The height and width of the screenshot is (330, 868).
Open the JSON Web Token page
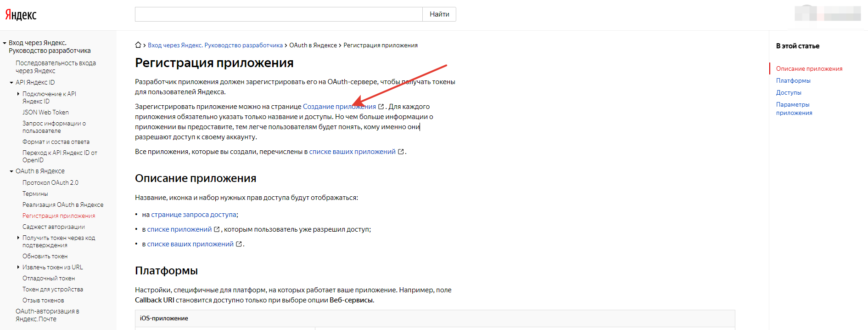pyautogui.click(x=45, y=112)
